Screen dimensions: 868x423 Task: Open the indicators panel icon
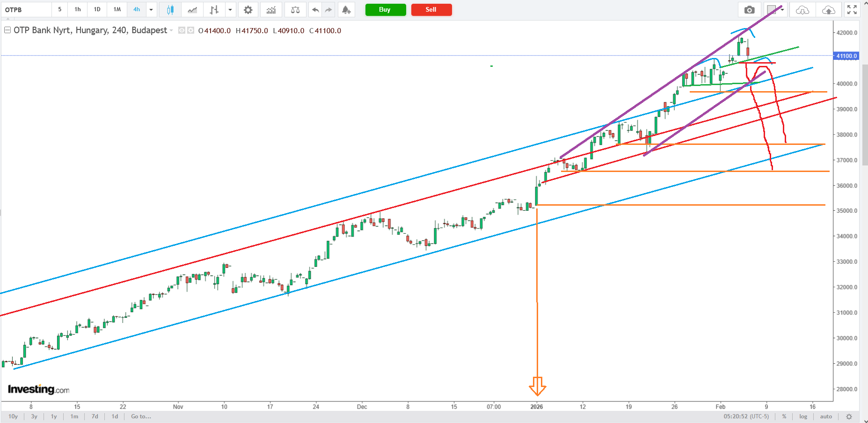tap(271, 10)
